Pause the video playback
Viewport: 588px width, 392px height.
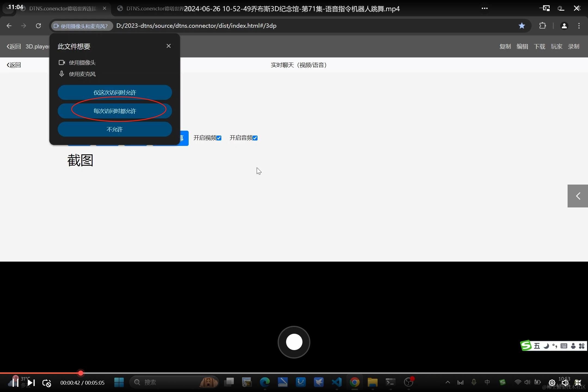tap(15, 383)
